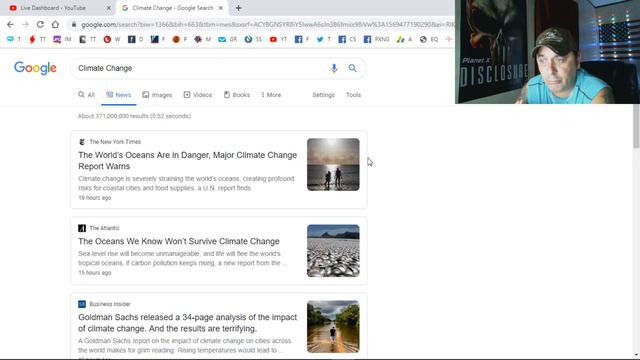Image resolution: width=640 pixels, height=360 pixels.
Task: Click the browser forward arrow
Action: 25,24
